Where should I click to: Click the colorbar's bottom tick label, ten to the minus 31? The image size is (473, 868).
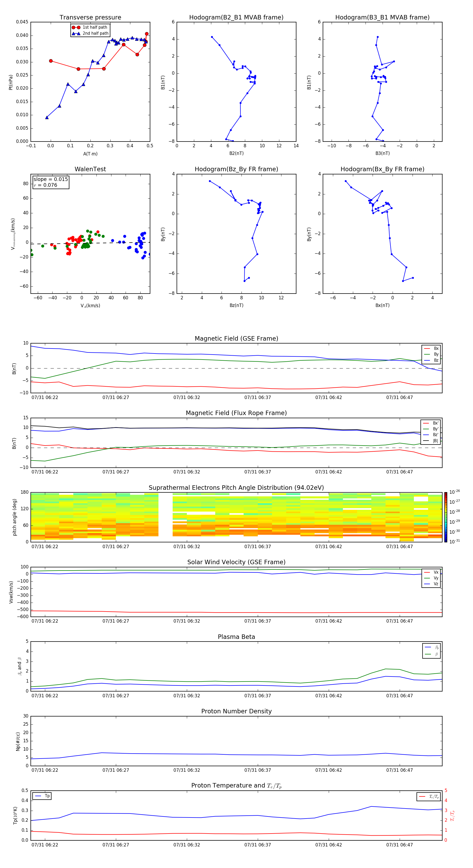pyautogui.click(x=455, y=542)
